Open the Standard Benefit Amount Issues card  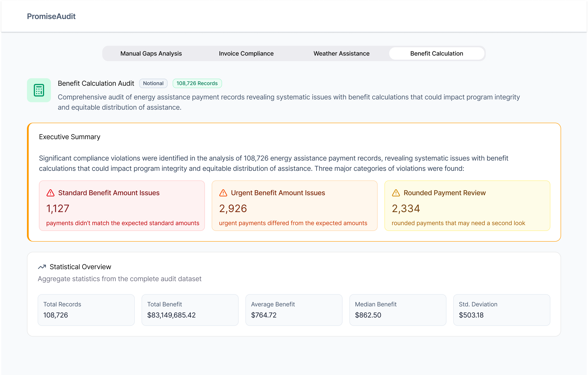click(x=122, y=206)
